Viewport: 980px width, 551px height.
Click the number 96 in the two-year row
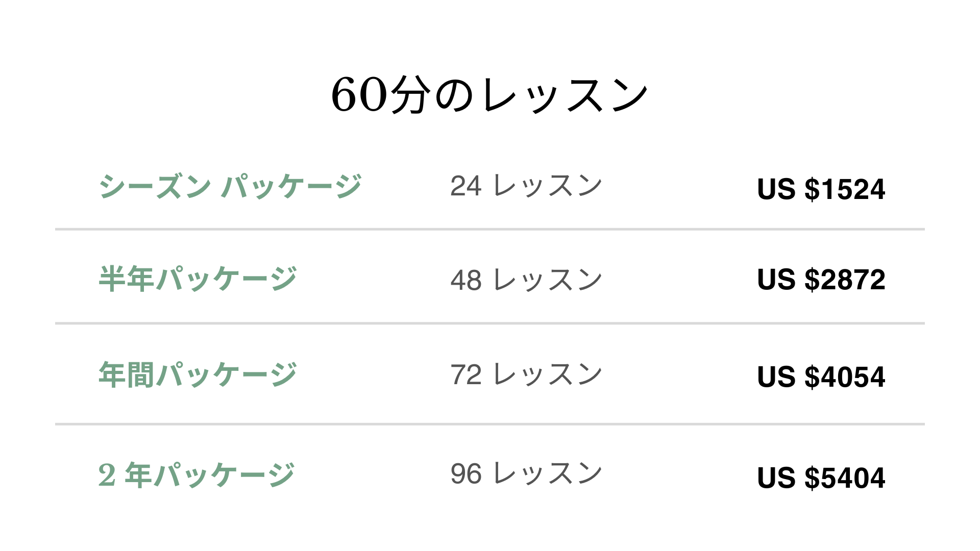click(x=465, y=474)
